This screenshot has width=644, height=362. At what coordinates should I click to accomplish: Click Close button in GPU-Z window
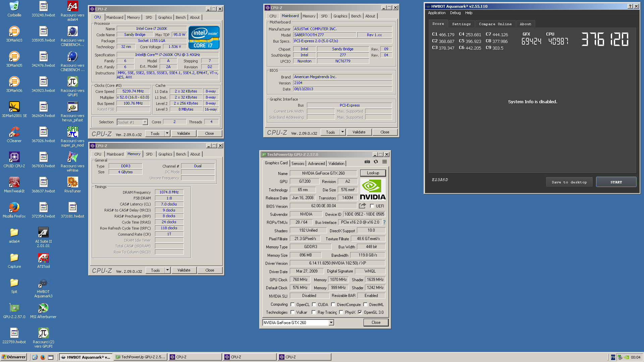pyautogui.click(x=376, y=322)
